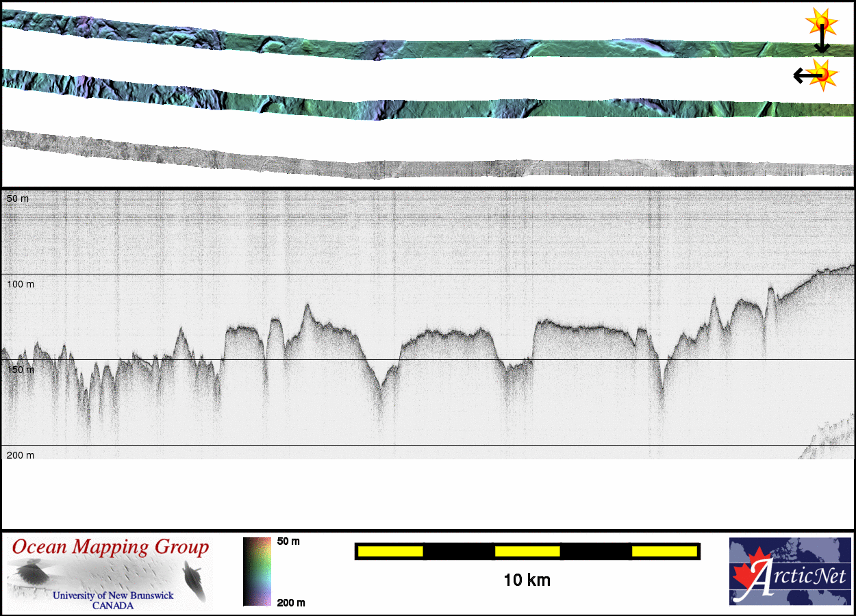Click the 10 km scale label
856x616 pixels.
pyautogui.click(x=527, y=580)
